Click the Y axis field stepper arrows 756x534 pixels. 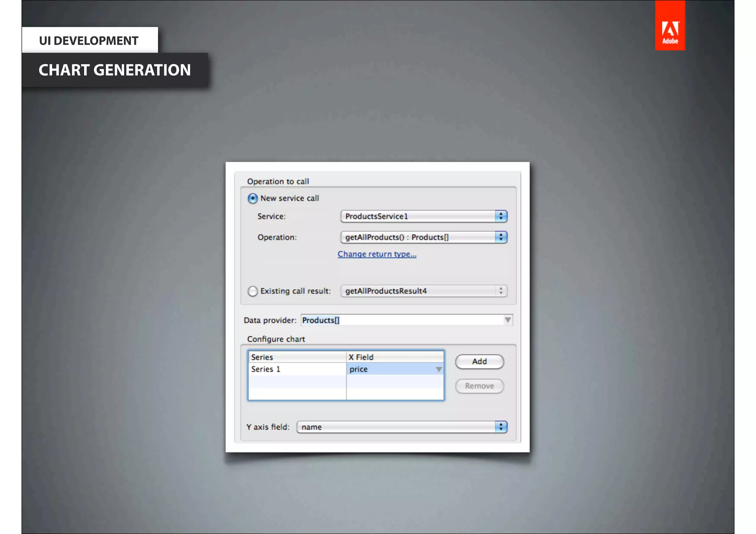click(x=501, y=427)
